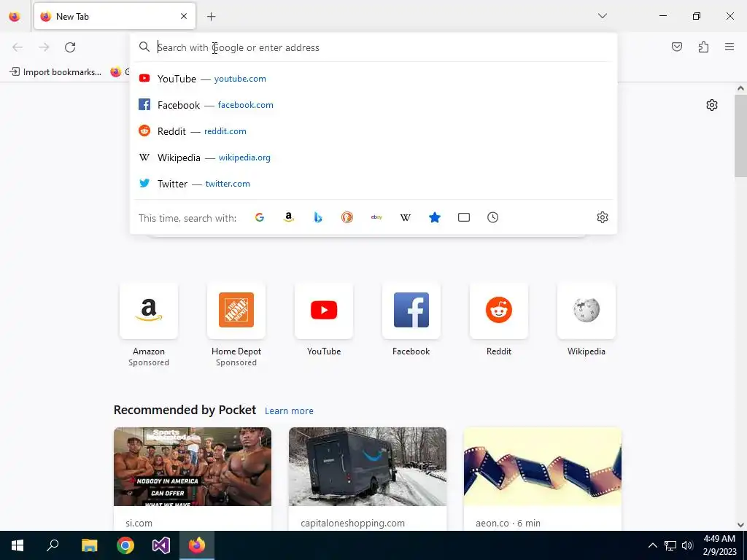Search open tabs with the tabs icon
Image resolution: width=747 pixels, height=560 pixels.
pos(463,217)
